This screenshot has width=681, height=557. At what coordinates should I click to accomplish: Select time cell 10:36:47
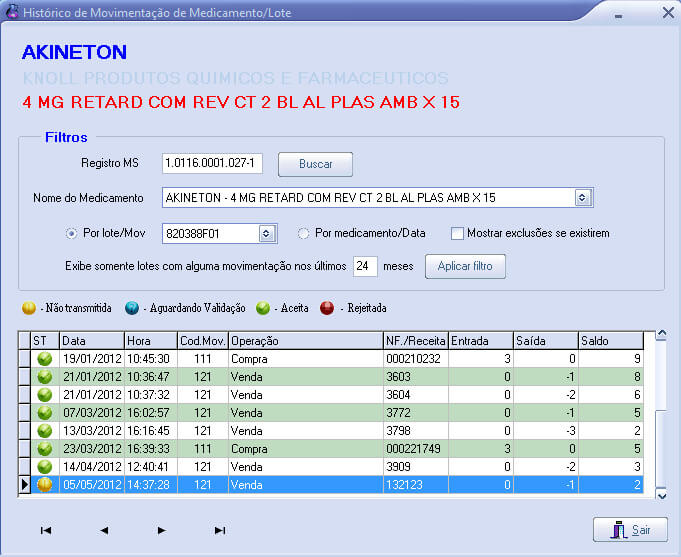(x=151, y=377)
